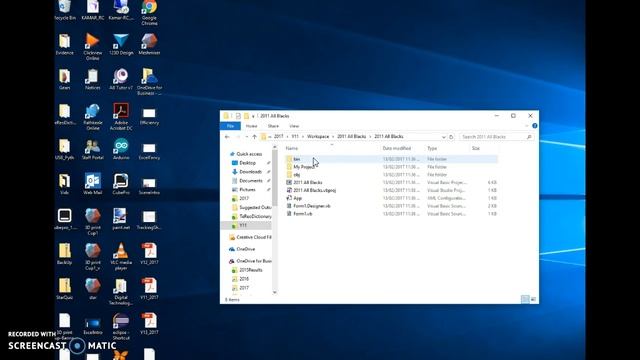Screen dimensions: 640x360
Task: Select OneDrive for Business in navigation pane
Action: coord(254,261)
